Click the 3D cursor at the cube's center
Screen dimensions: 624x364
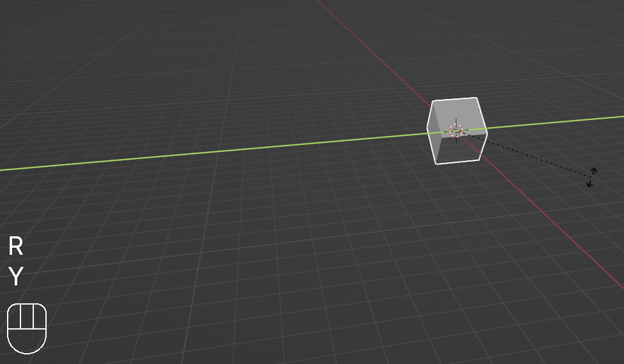tap(456, 130)
